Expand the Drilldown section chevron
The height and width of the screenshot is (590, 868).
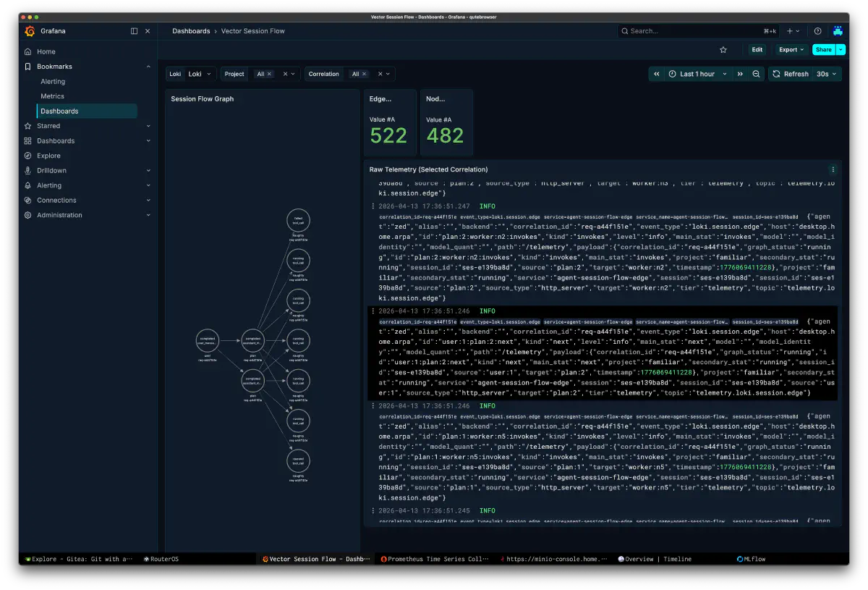click(x=148, y=170)
